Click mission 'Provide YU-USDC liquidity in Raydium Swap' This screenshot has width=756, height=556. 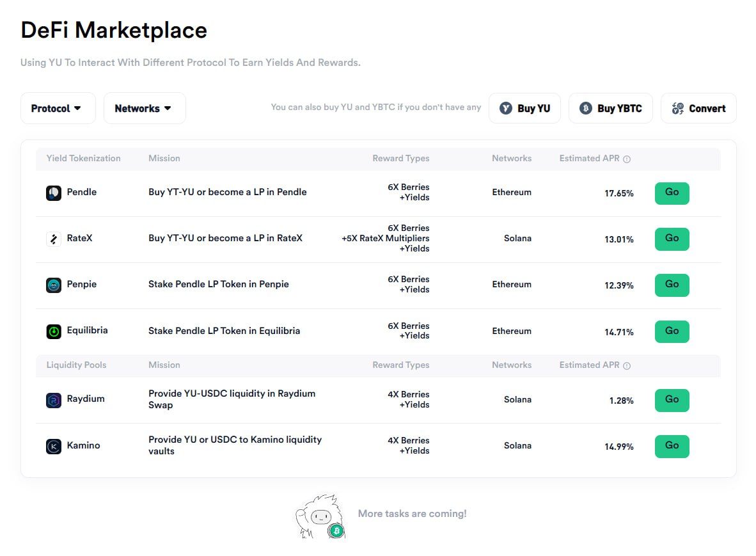click(232, 399)
